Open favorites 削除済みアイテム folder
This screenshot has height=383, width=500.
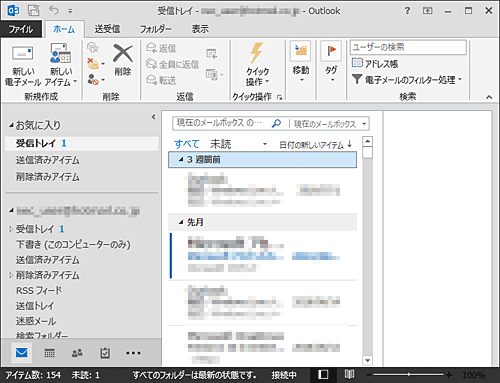coord(48,177)
